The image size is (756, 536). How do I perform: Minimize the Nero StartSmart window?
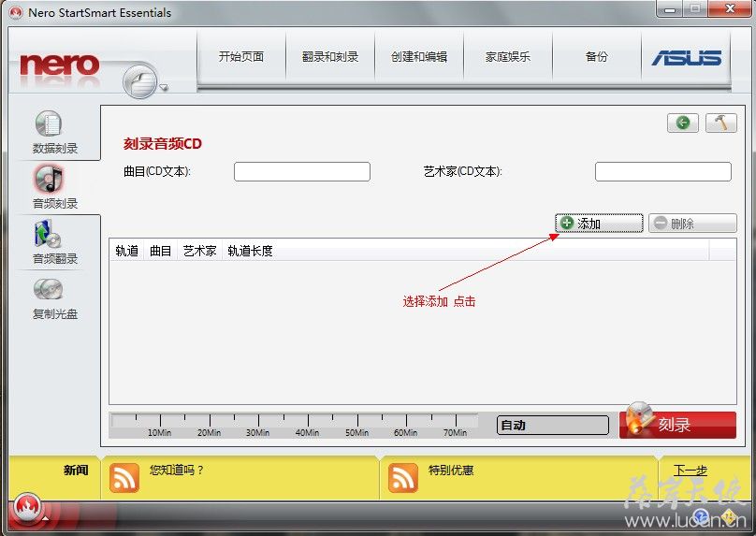click(x=670, y=9)
